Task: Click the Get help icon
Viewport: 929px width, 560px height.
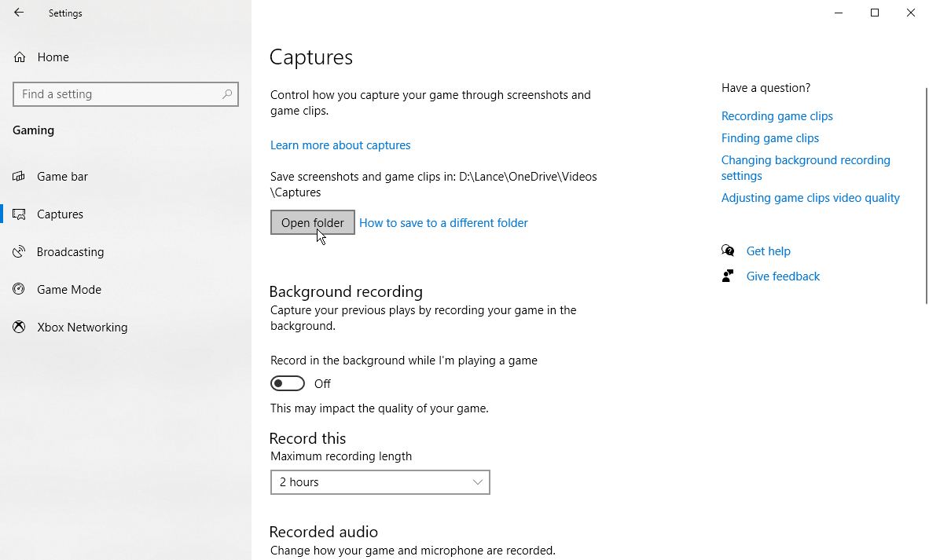Action: coord(728,251)
